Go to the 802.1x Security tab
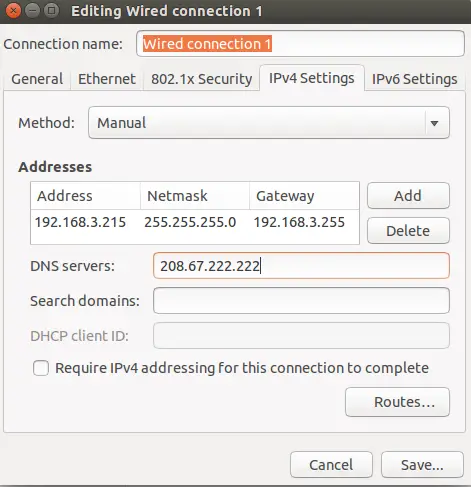The height and width of the screenshot is (487, 471). (x=201, y=79)
